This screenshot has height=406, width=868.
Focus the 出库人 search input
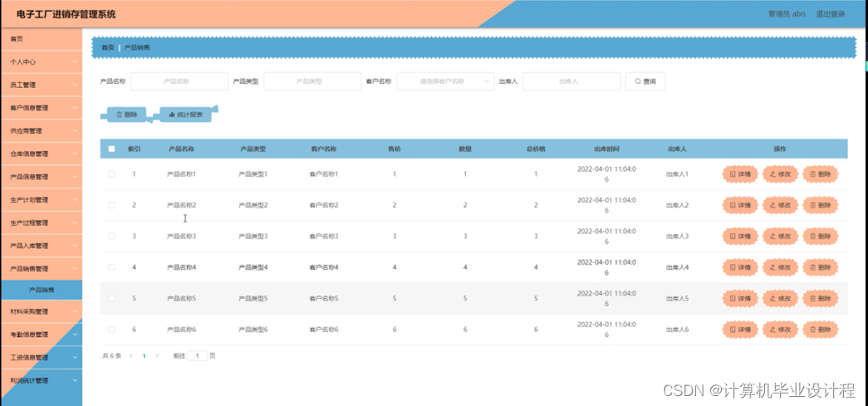(571, 81)
